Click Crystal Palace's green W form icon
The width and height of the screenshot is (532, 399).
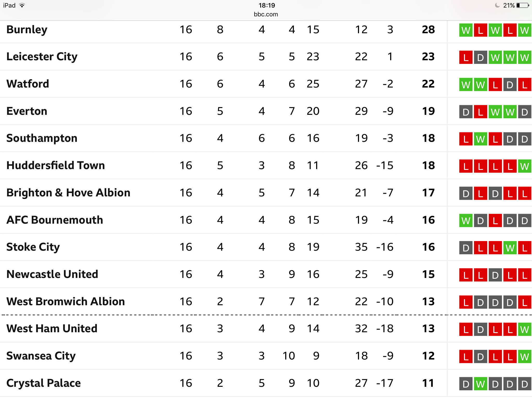[x=481, y=384]
